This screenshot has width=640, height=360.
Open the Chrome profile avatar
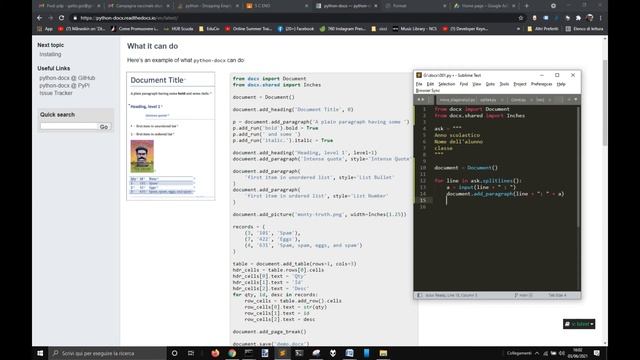[589, 18]
